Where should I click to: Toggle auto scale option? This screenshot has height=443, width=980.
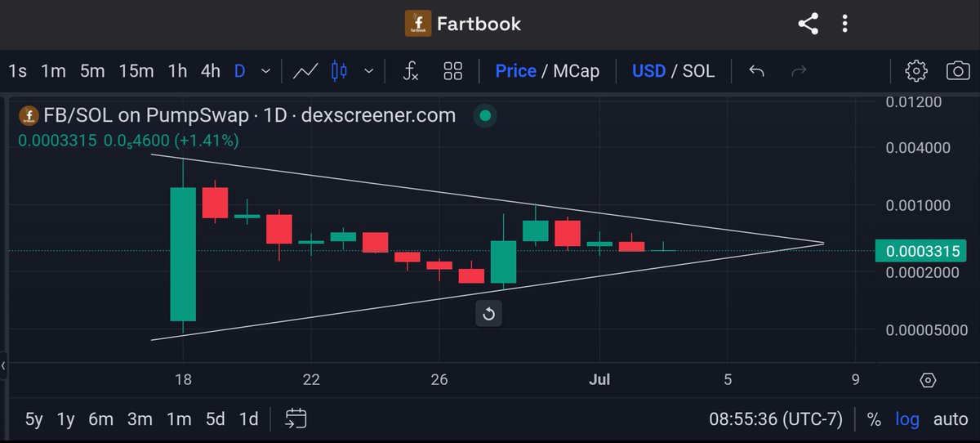click(951, 419)
